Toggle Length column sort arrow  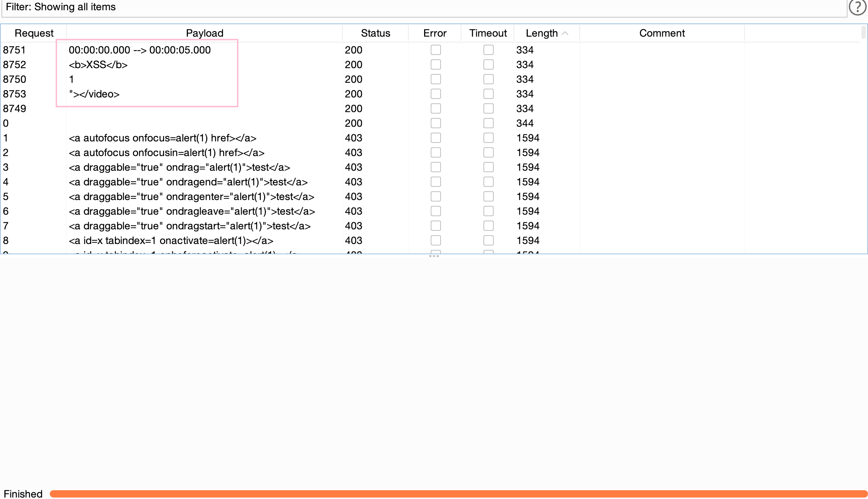tap(565, 33)
